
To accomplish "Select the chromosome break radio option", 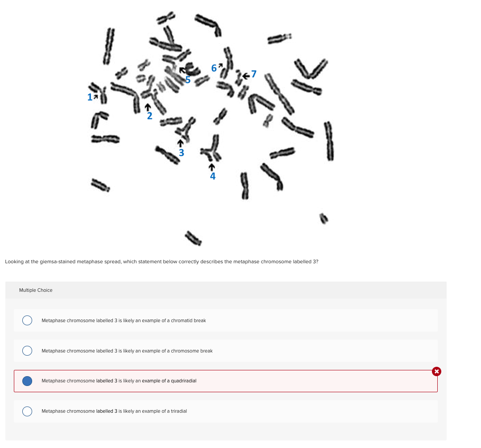I will (27, 351).
